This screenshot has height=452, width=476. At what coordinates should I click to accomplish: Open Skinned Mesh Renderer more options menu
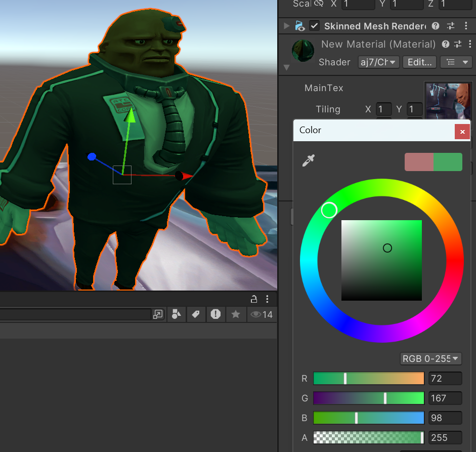(466, 26)
